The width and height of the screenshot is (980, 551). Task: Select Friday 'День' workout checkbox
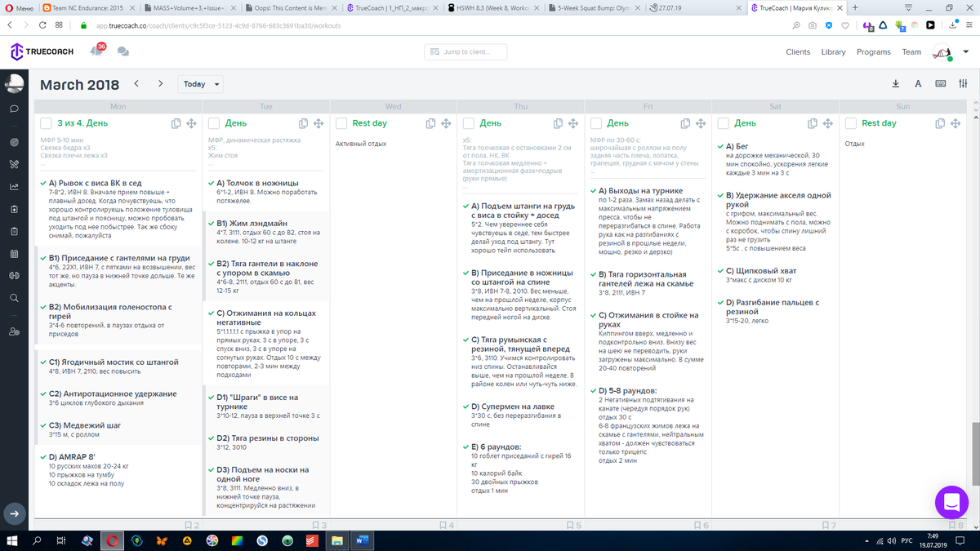596,123
